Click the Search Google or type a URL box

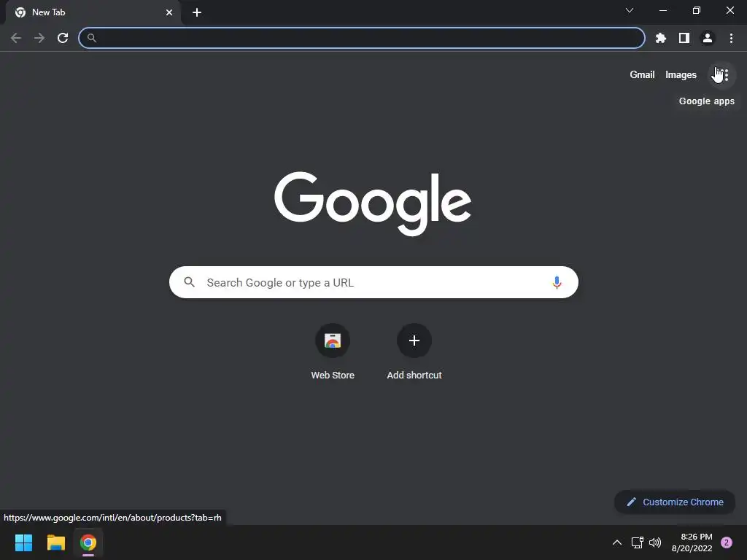[x=373, y=282]
